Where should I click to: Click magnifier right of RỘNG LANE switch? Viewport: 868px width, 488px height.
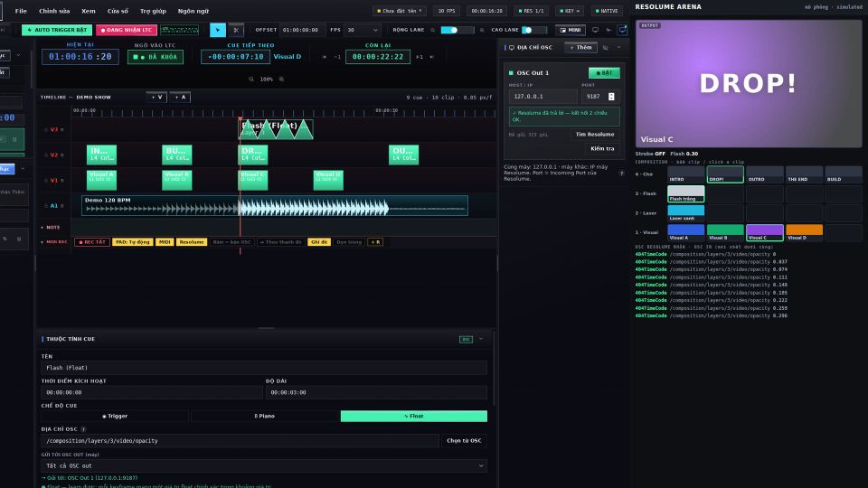[x=482, y=30]
